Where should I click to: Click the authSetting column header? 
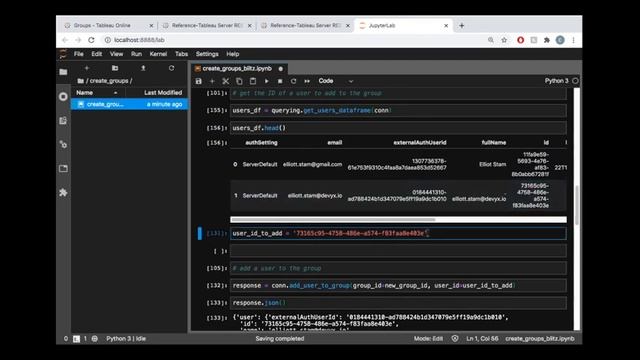261,143
